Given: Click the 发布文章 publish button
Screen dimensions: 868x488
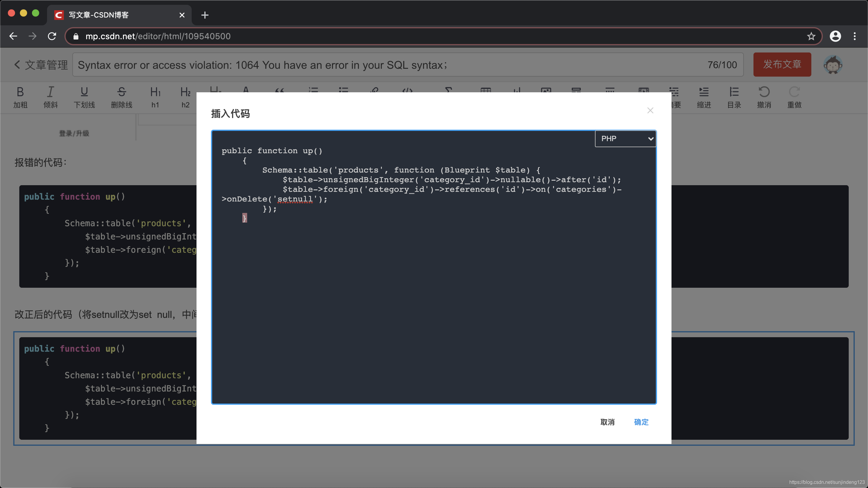Looking at the screenshot, I should click(x=782, y=65).
